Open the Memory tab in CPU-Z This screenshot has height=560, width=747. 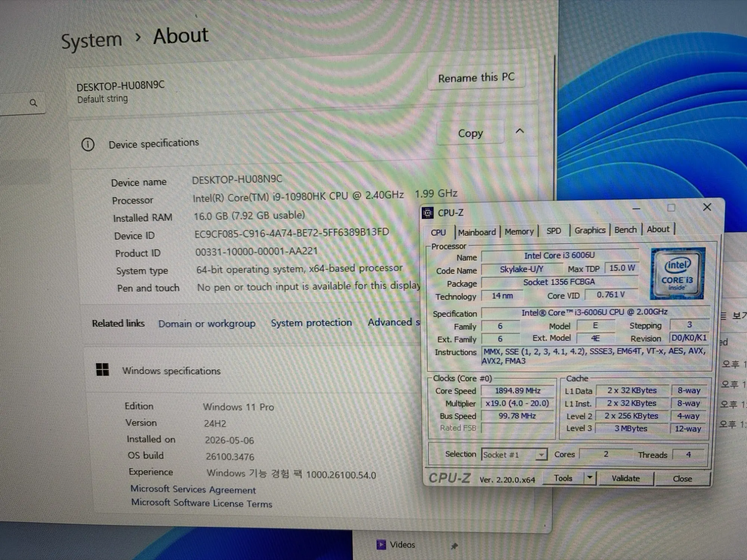click(x=519, y=231)
